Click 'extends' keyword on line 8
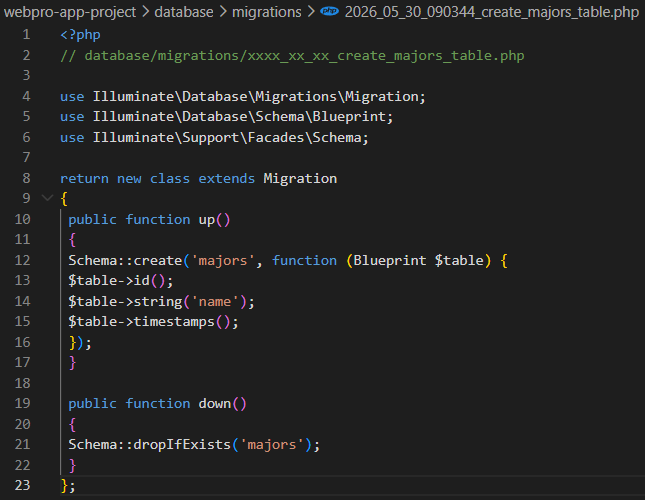 pos(227,178)
